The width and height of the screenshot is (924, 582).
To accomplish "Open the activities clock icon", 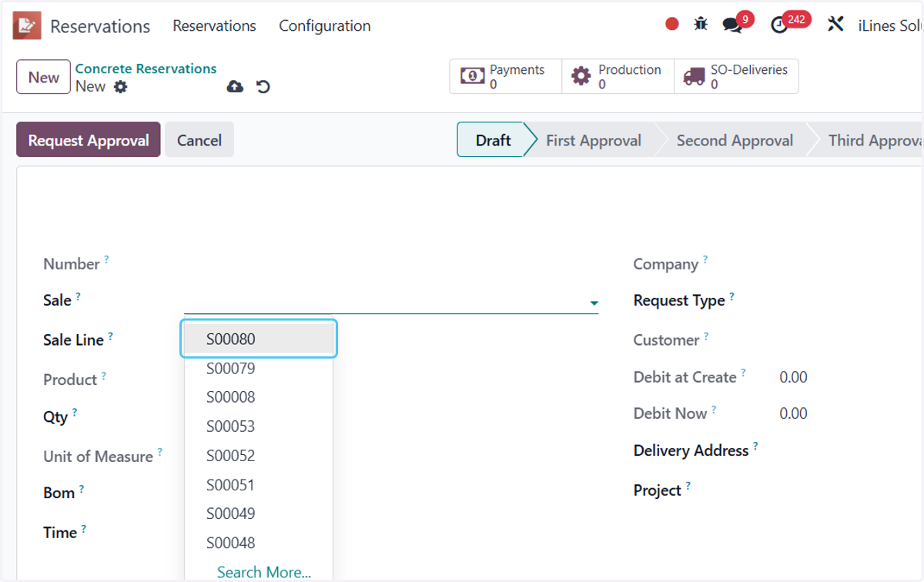I will point(779,25).
